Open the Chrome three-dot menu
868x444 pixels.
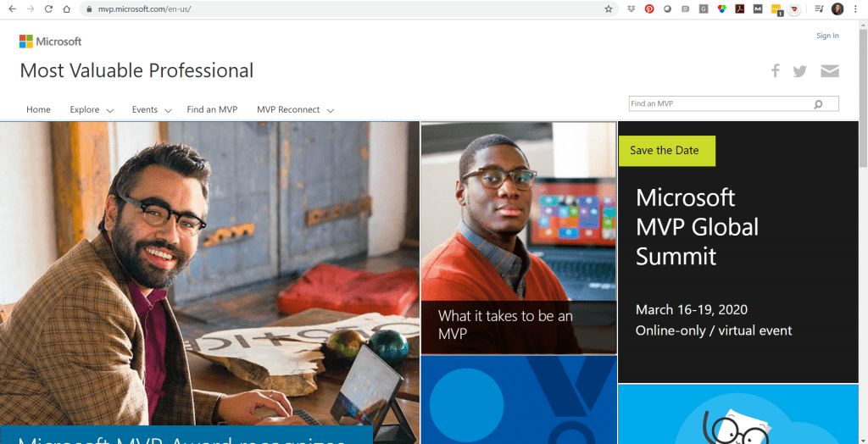[856, 8]
